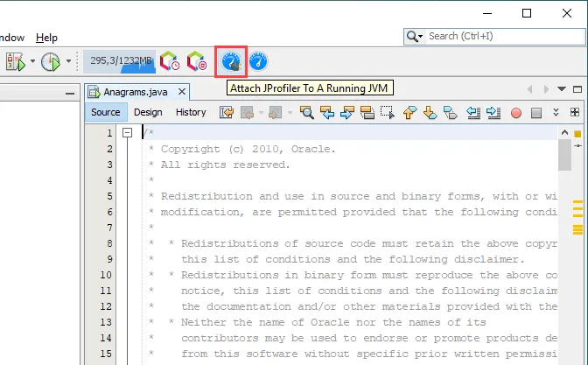Viewport: 588px width, 365px height.
Task: Select the Anagrams.java editor tab
Action: click(135, 92)
